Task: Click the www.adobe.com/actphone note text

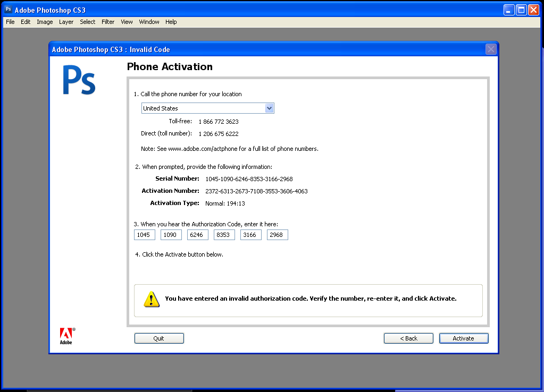Action: click(x=230, y=149)
